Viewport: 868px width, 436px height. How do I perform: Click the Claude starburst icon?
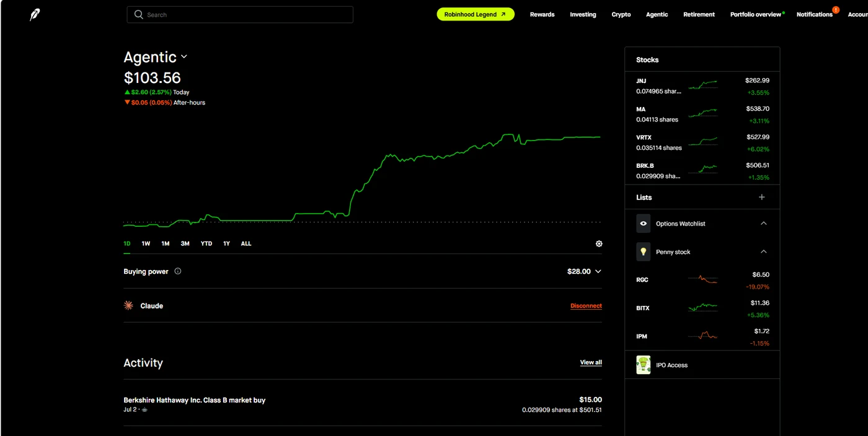pos(128,305)
